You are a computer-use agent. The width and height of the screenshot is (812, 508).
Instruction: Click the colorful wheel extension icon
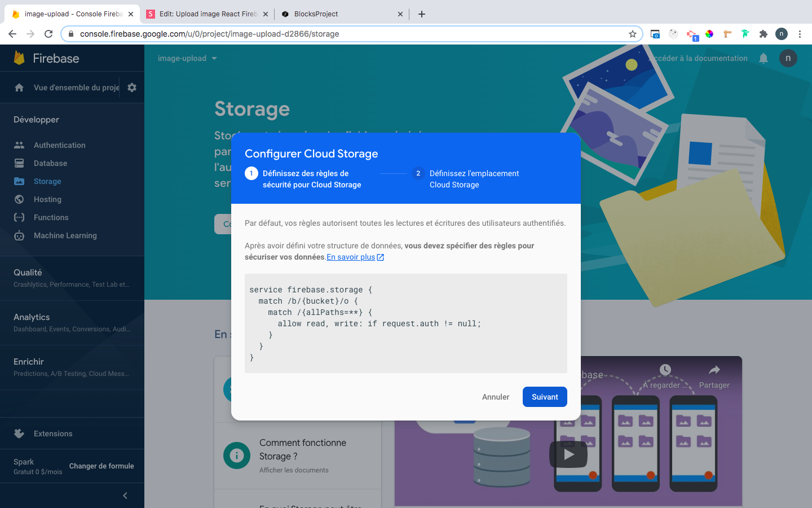click(709, 34)
